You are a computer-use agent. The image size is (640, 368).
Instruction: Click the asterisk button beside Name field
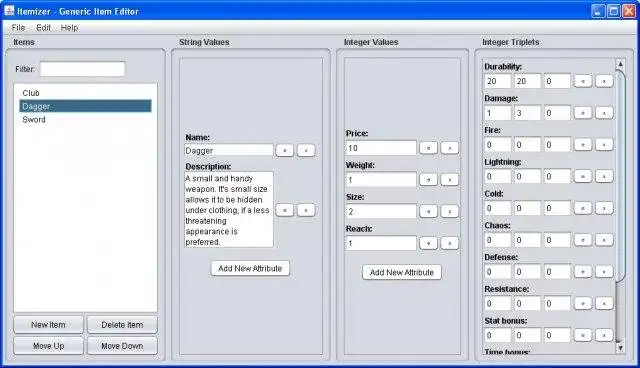coord(284,151)
